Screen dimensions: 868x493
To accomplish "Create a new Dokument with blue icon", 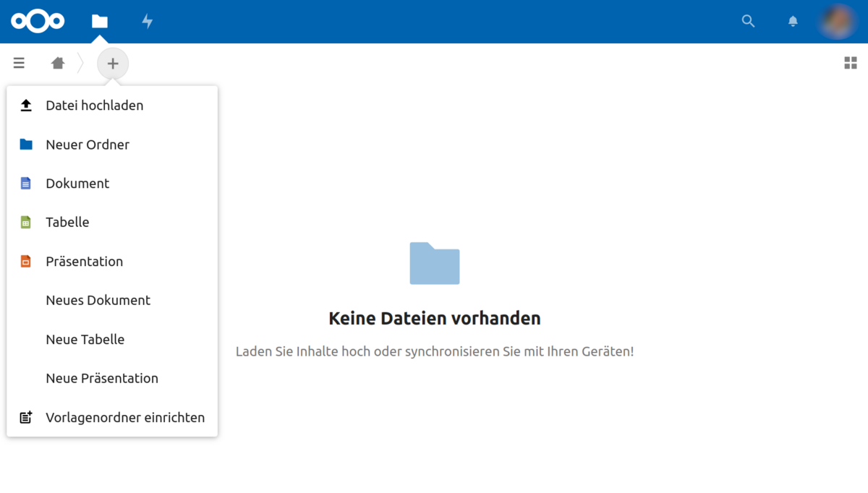I will (x=77, y=184).
